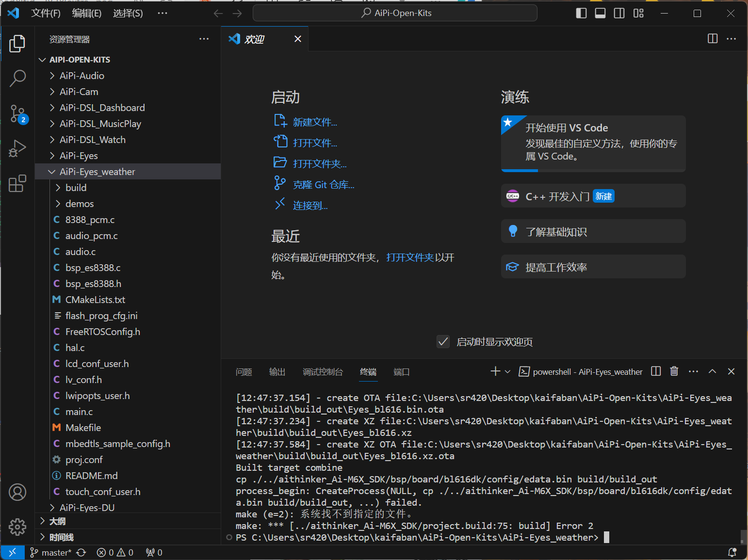Switch to the Debug Console tab
The width and height of the screenshot is (748, 560).
pos(323,372)
